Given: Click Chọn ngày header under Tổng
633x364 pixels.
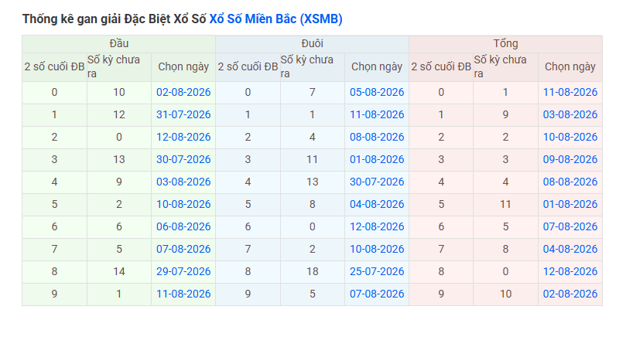Looking at the screenshot, I should (570, 67).
